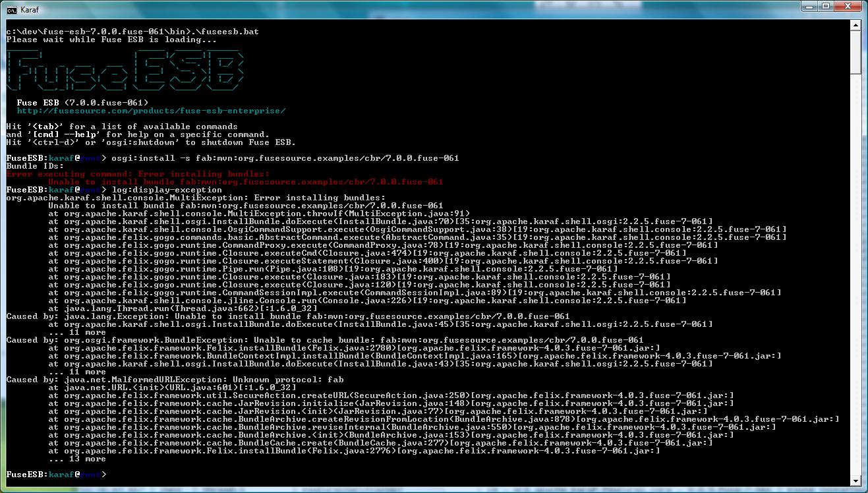The height and width of the screenshot is (493, 868).
Task: Click the console scrollbar up arrow
Action: tap(855, 26)
